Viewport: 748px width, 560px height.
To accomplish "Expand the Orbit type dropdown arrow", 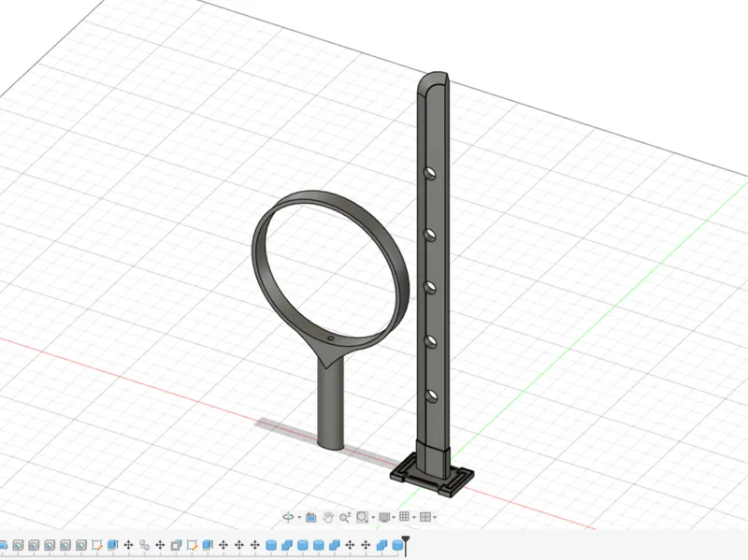I will 299,518.
